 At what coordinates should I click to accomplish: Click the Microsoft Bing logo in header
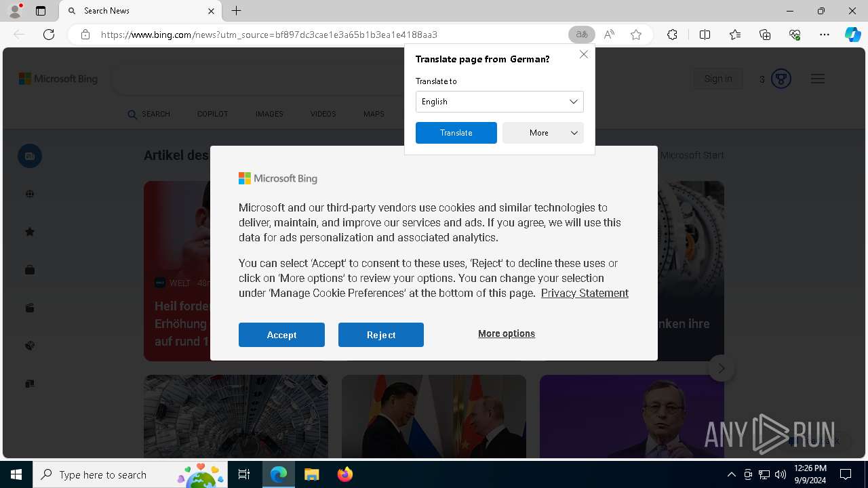click(58, 79)
